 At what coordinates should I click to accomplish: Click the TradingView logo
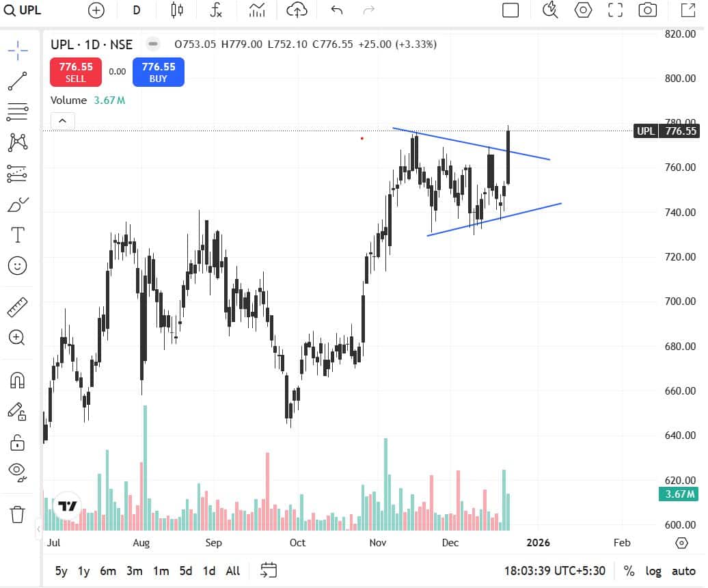click(67, 507)
